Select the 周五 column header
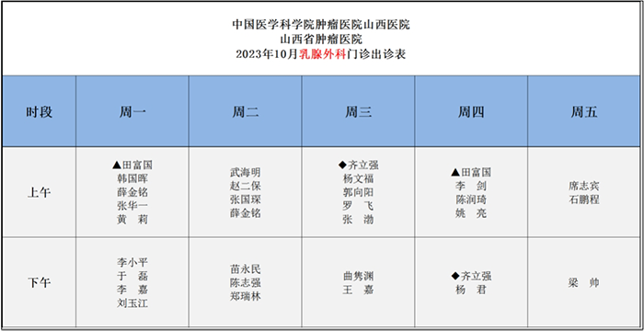 click(584, 112)
